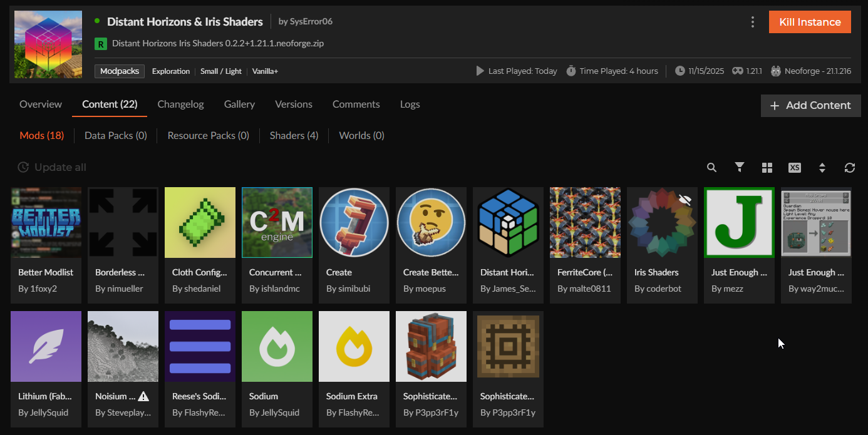Click the Neoforge fox icon
Image resolution: width=868 pixels, height=435 pixels.
(x=776, y=71)
